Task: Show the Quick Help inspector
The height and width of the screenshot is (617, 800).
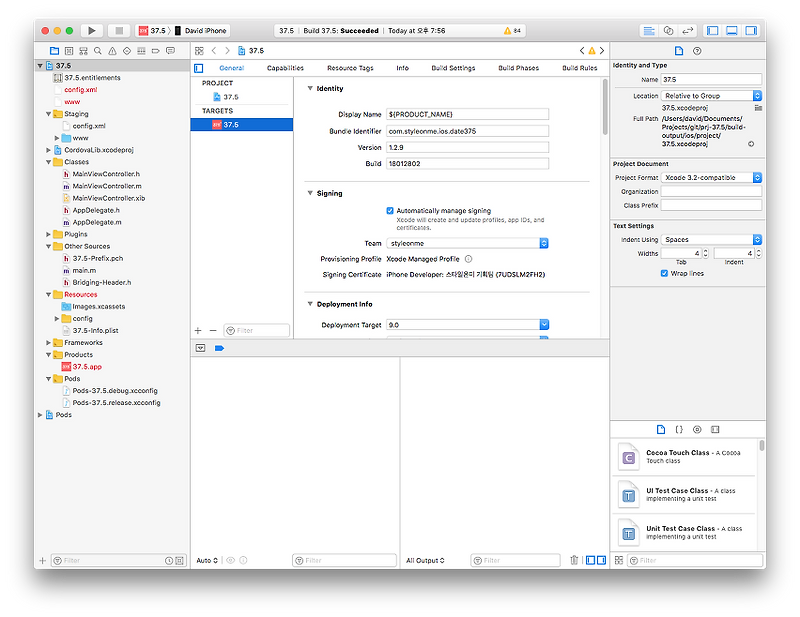Action: (697, 51)
